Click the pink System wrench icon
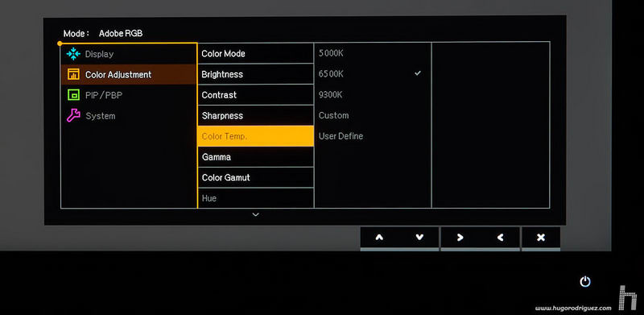The width and height of the screenshot is (644, 315). [73, 115]
